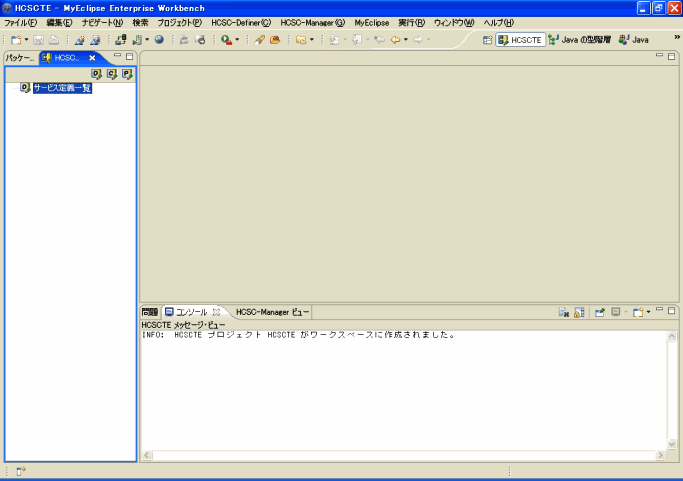683x481 pixels.
Task: Show more perspectives with the chevron
Action: 676,36
